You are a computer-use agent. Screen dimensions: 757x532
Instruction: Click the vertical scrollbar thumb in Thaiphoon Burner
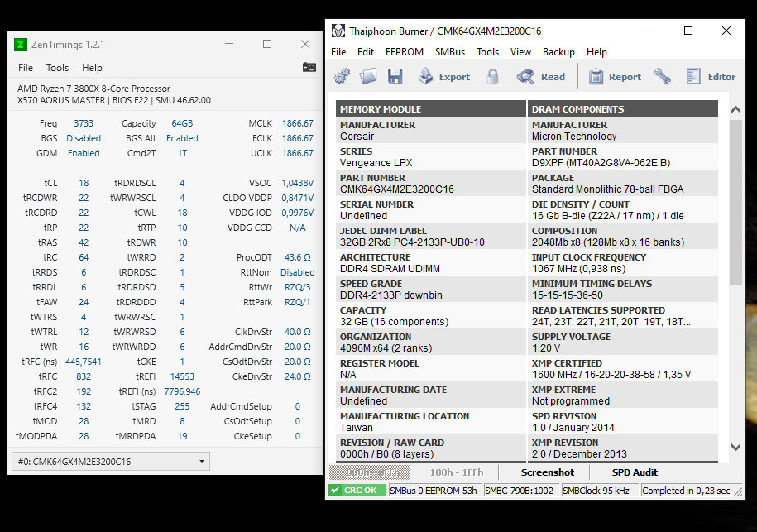735,202
